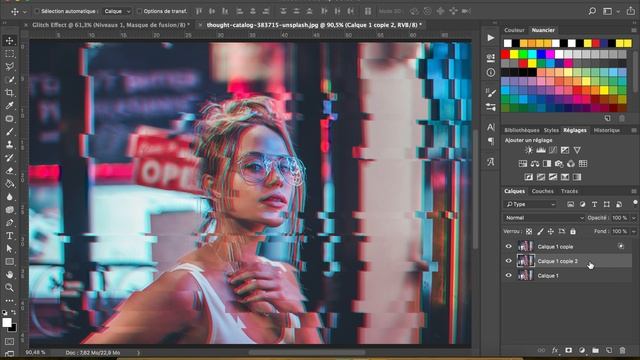Switch to the Couleur tab
The image size is (640, 360).
[x=514, y=30]
